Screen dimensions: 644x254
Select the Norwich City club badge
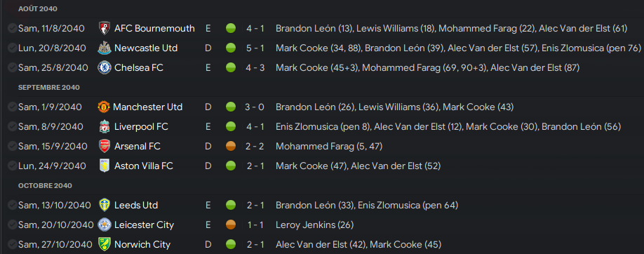[x=105, y=245]
